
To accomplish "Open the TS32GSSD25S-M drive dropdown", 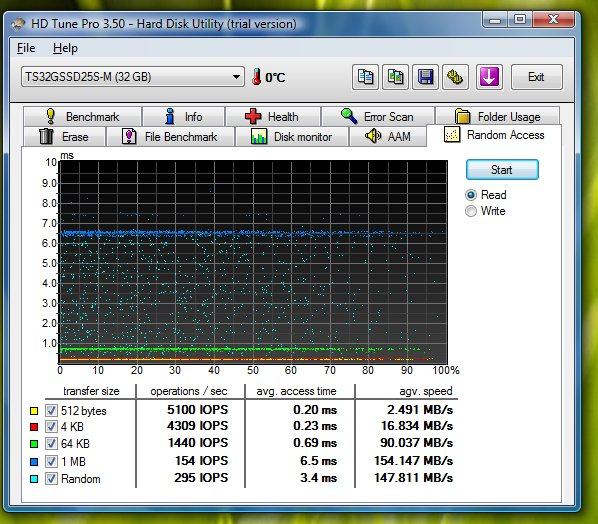I will pyautogui.click(x=133, y=77).
